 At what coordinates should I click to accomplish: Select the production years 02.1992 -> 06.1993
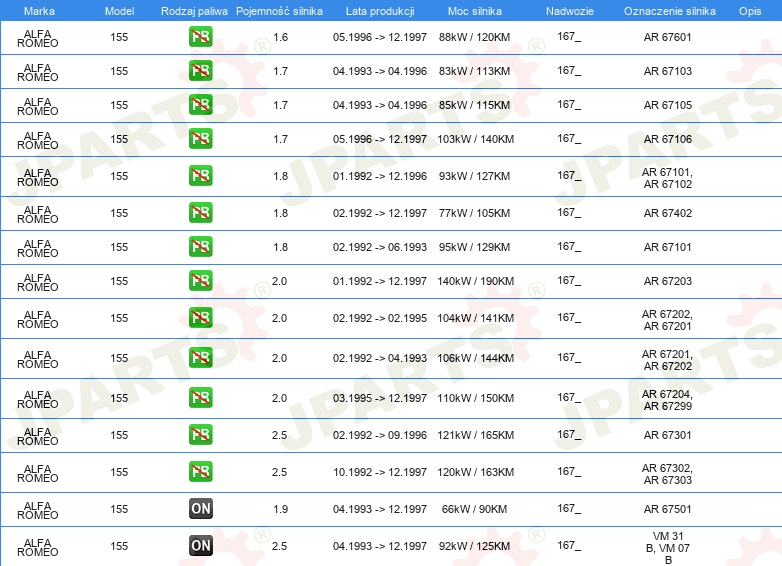[x=380, y=247]
